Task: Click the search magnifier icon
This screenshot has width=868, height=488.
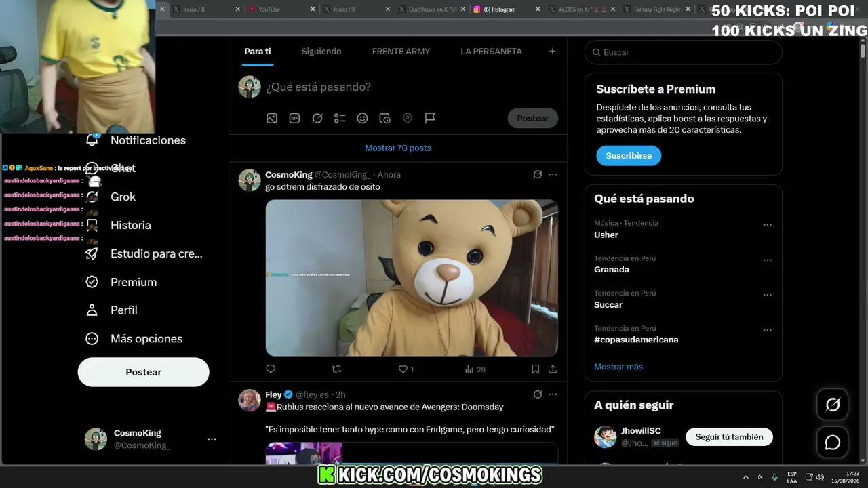Action: coord(596,52)
